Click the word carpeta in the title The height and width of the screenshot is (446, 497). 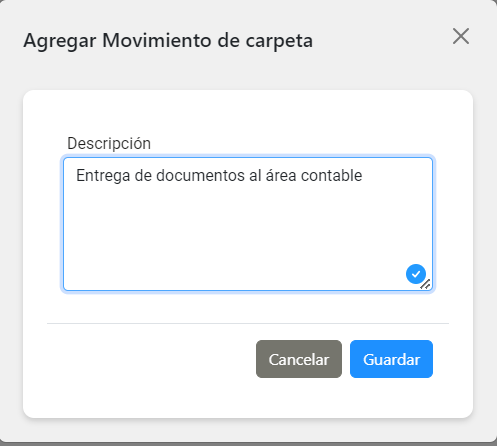pyautogui.click(x=279, y=42)
